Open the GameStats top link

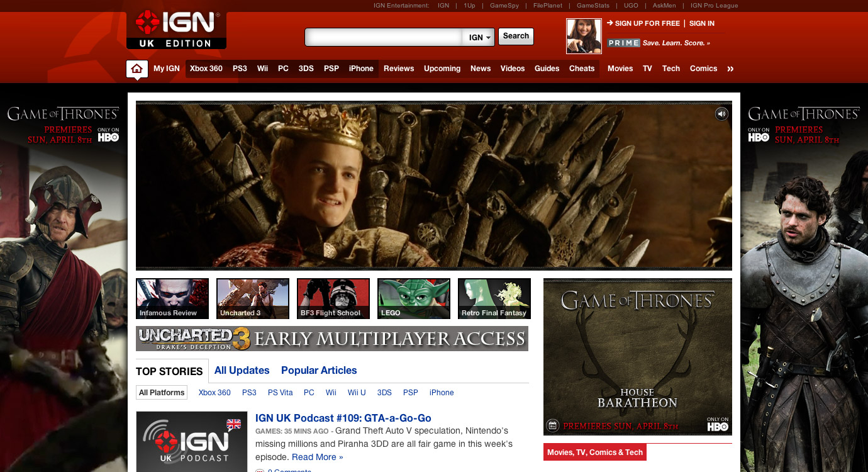(593, 6)
